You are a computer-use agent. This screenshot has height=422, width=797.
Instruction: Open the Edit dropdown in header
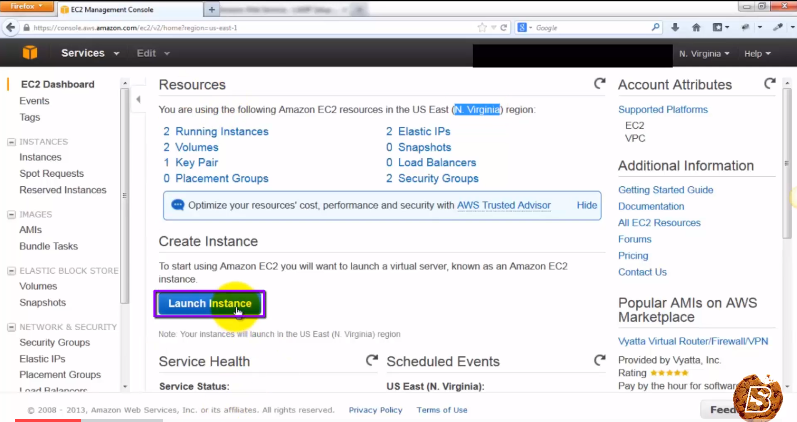152,53
